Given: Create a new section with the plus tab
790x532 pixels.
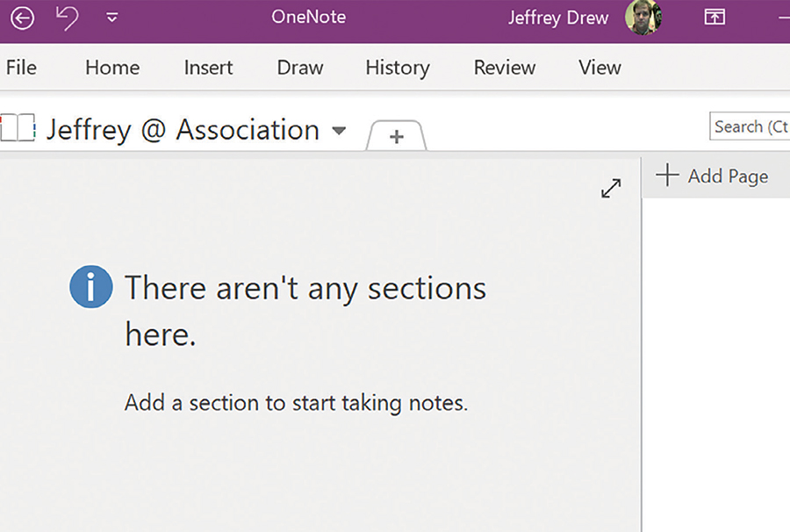Looking at the screenshot, I should click(397, 136).
